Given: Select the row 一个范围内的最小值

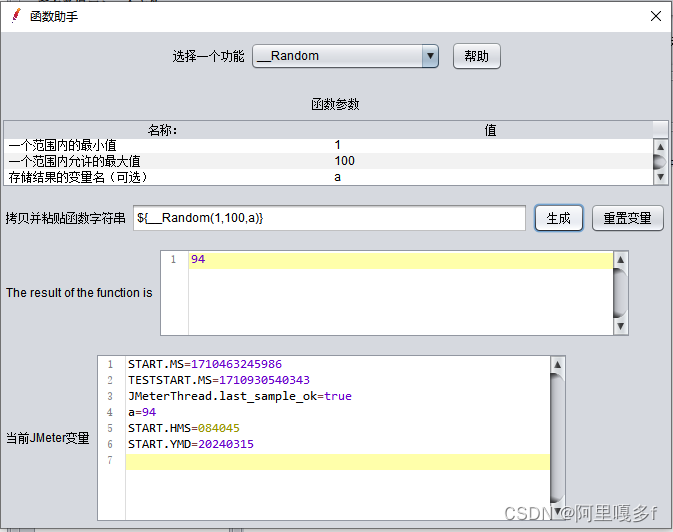Looking at the screenshot, I should click(x=328, y=145).
